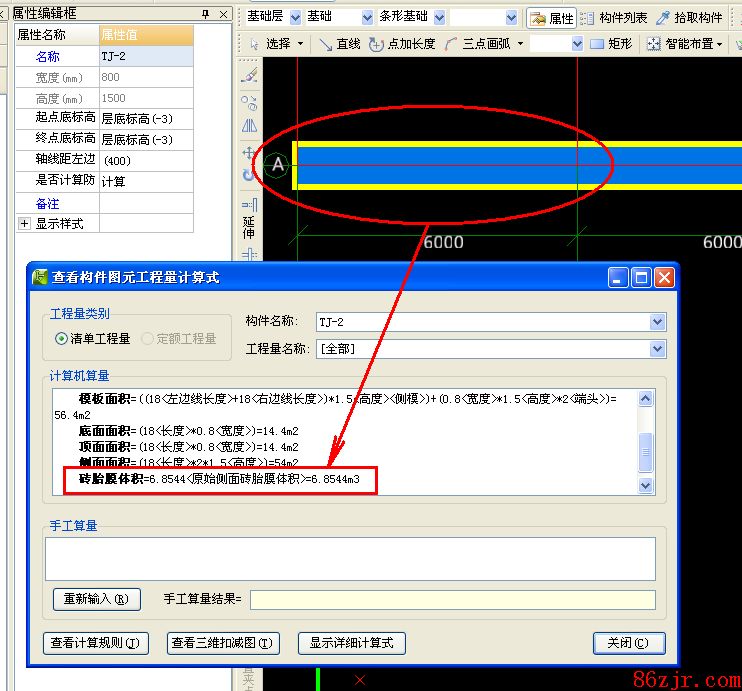Image resolution: width=742 pixels, height=691 pixels.
Task: Expand the 显示样式 property row
Action: [x=24, y=223]
